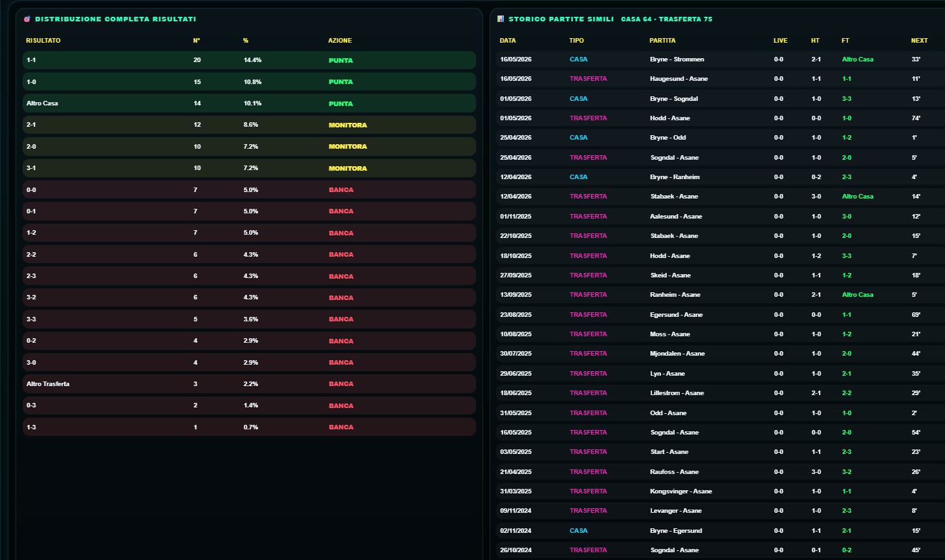Screen dimensions: 945x560
Task: Click the 'STORICO PARTITE SIMILI' title
Action: coord(561,19)
